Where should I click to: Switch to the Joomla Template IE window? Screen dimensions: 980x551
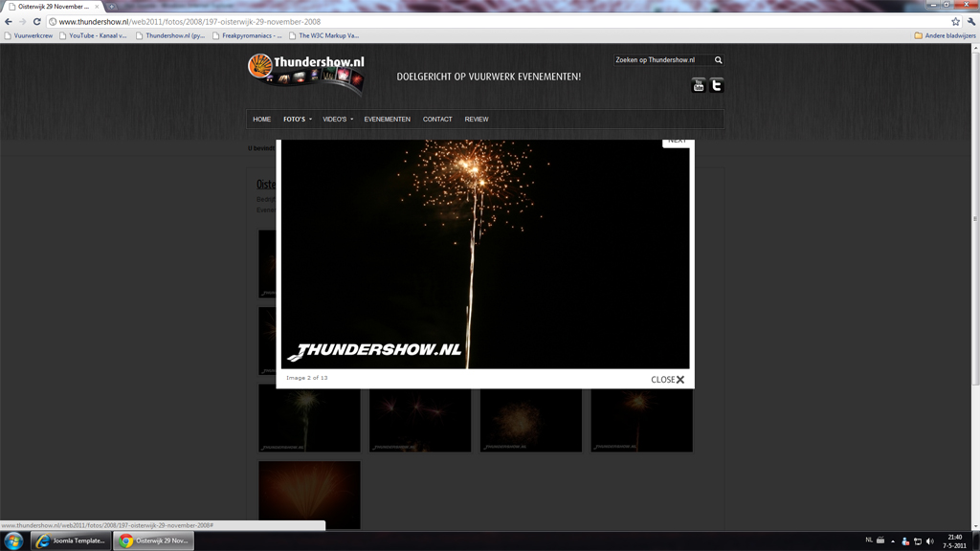coord(71,541)
